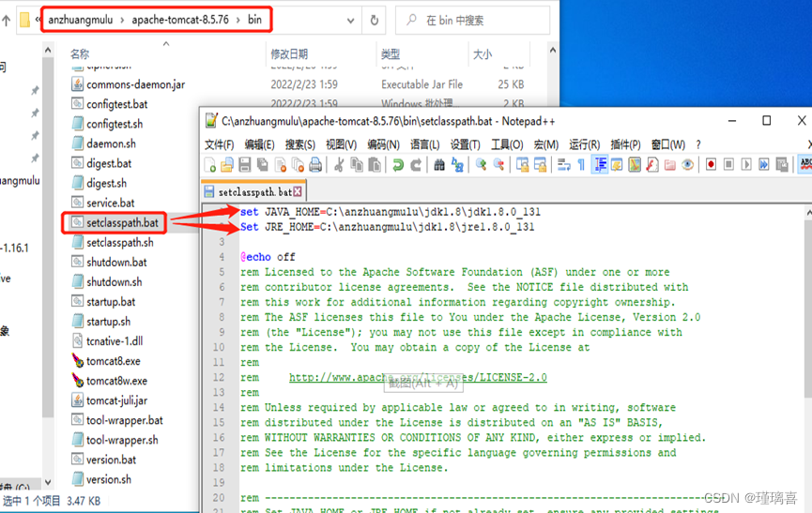812x513 pixels.
Task: Open the 编码(N) menu
Action: pyautogui.click(x=383, y=144)
